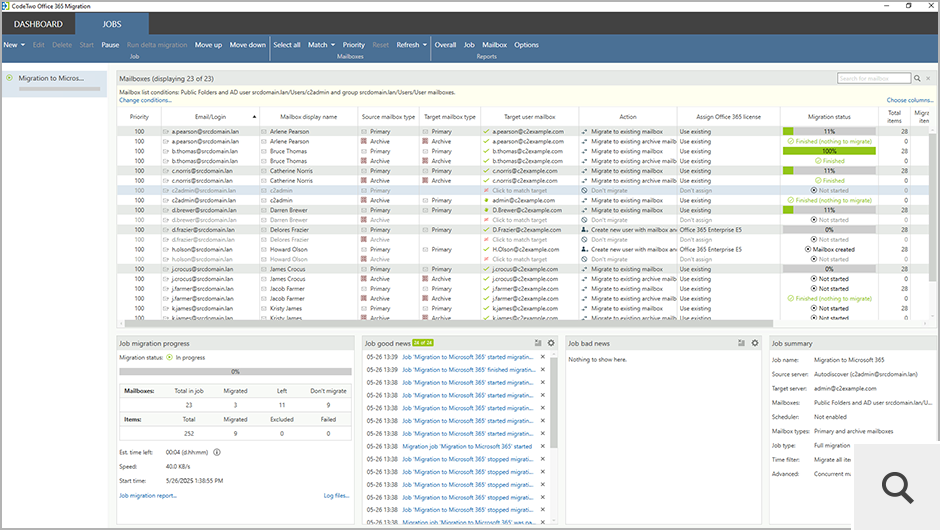Click info icon beside estimated time left
The width and height of the screenshot is (940, 530).
pos(217,452)
